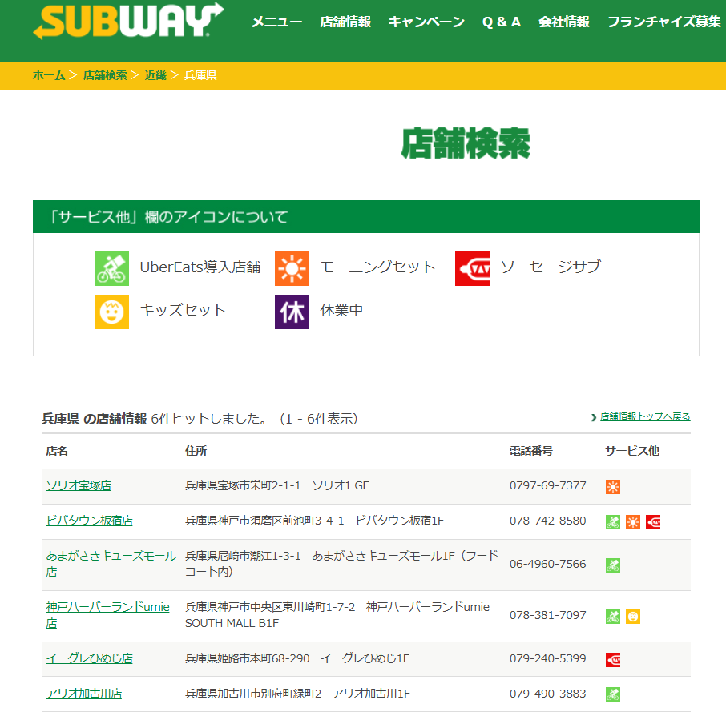Screen dimensions: 726x728
Task: Click the purple 休 closed legend icon
Action: point(292,312)
